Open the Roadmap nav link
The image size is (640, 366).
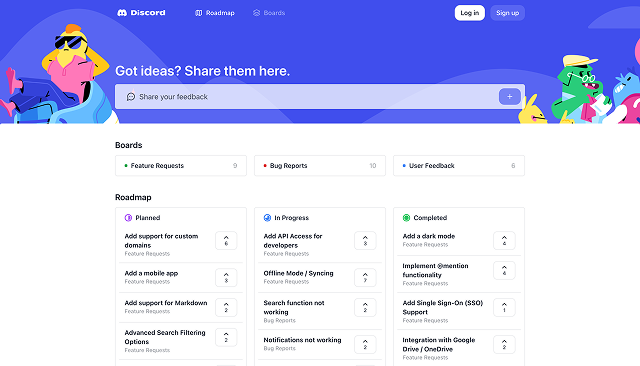point(215,13)
